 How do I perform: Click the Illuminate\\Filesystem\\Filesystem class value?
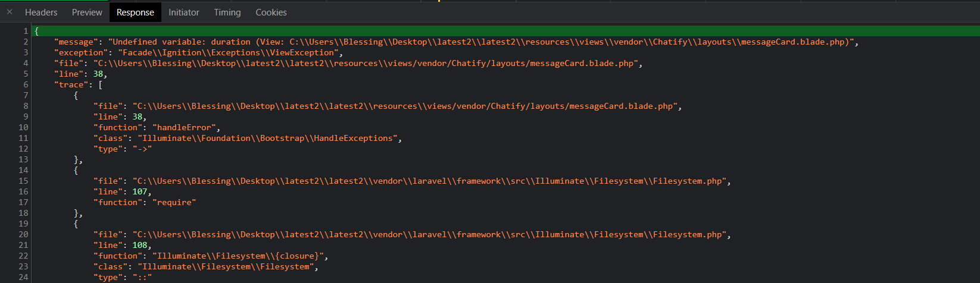pos(226,266)
